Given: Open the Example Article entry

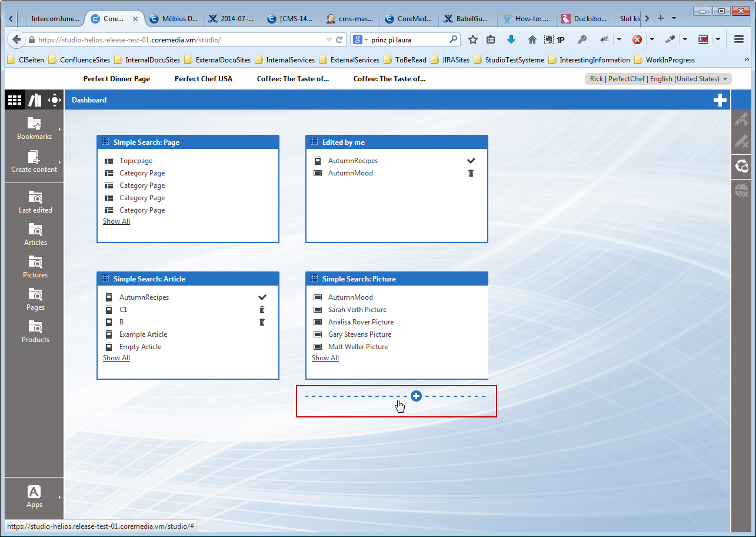Looking at the screenshot, I should [143, 334].
